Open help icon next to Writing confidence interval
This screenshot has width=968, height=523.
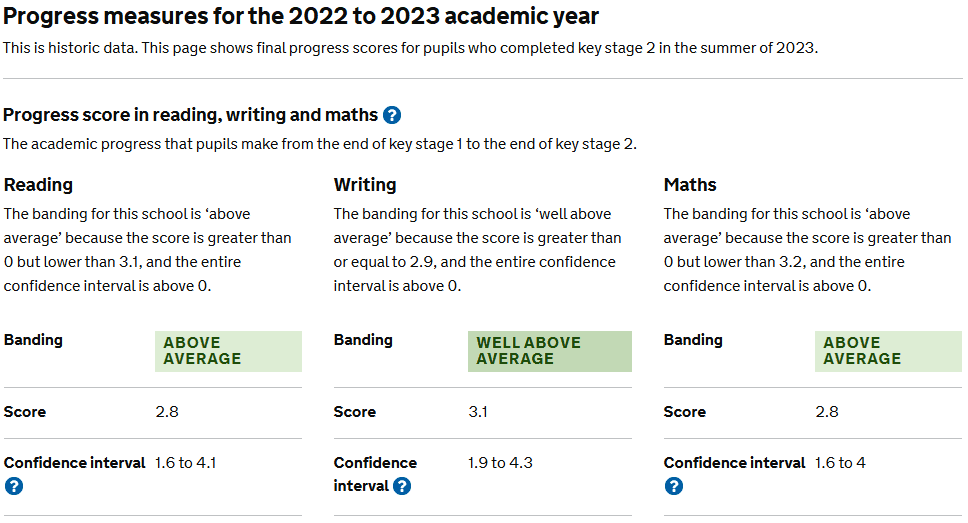(402, 486)
